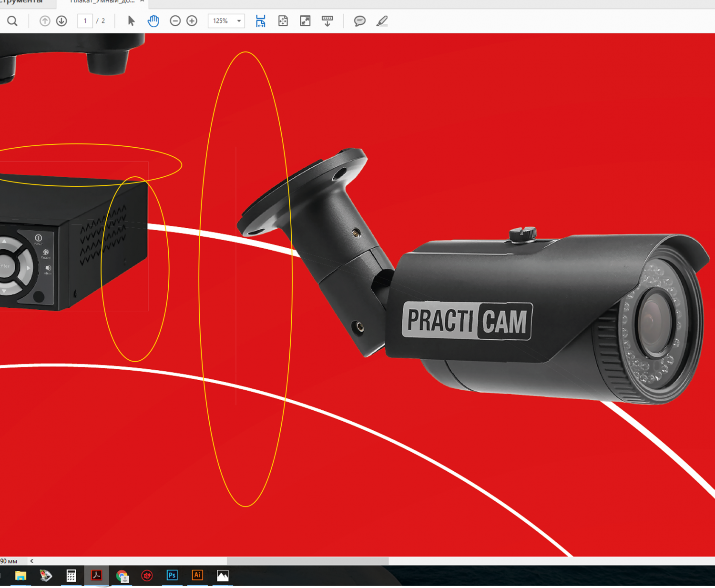
Task: Open Photoshop from the taskbar
Action: [x=172, y=575]
